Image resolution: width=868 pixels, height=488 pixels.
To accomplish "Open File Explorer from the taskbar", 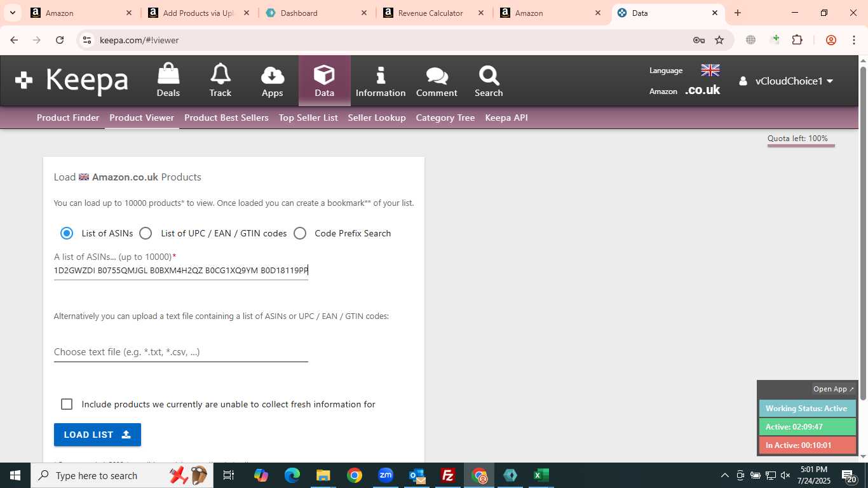I will [323, 475].
